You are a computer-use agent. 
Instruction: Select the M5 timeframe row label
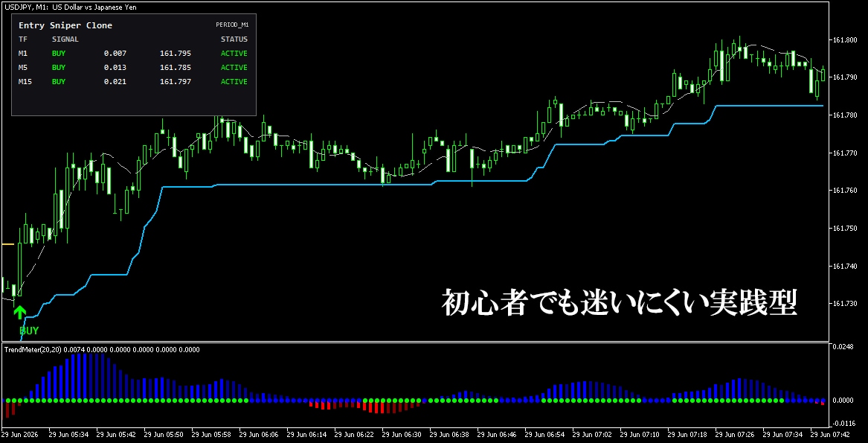click(x=23, y=67)
